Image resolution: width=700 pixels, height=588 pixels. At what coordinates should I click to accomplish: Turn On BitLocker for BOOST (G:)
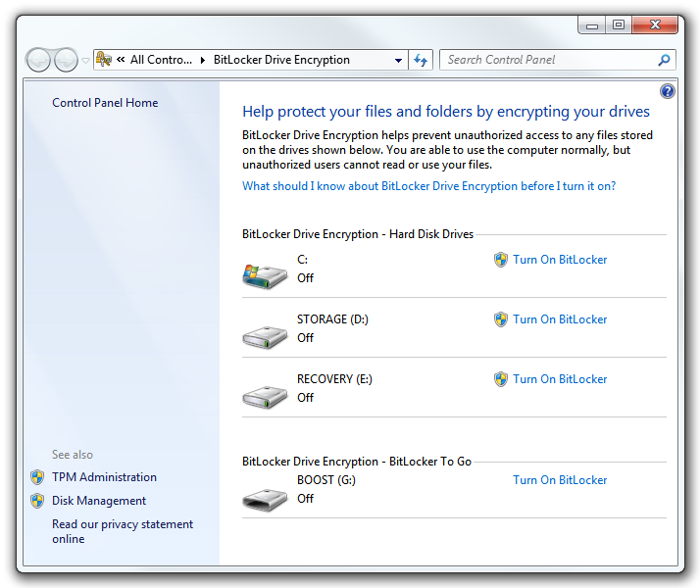tap(560, 480)
